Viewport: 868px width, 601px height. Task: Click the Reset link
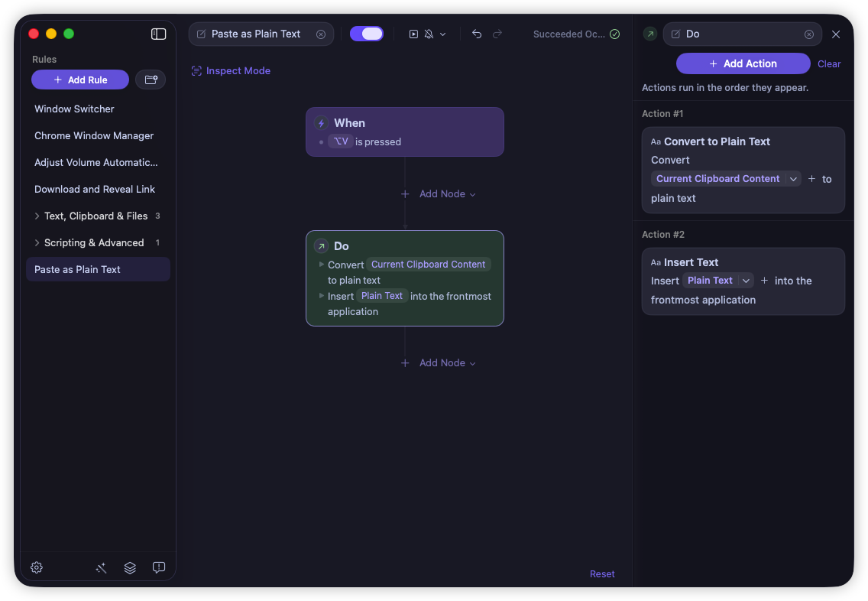602,574
